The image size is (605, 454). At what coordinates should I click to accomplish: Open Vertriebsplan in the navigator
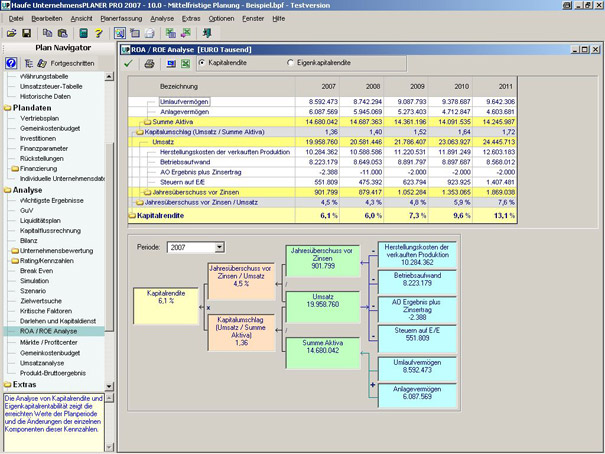click(39, 118)
